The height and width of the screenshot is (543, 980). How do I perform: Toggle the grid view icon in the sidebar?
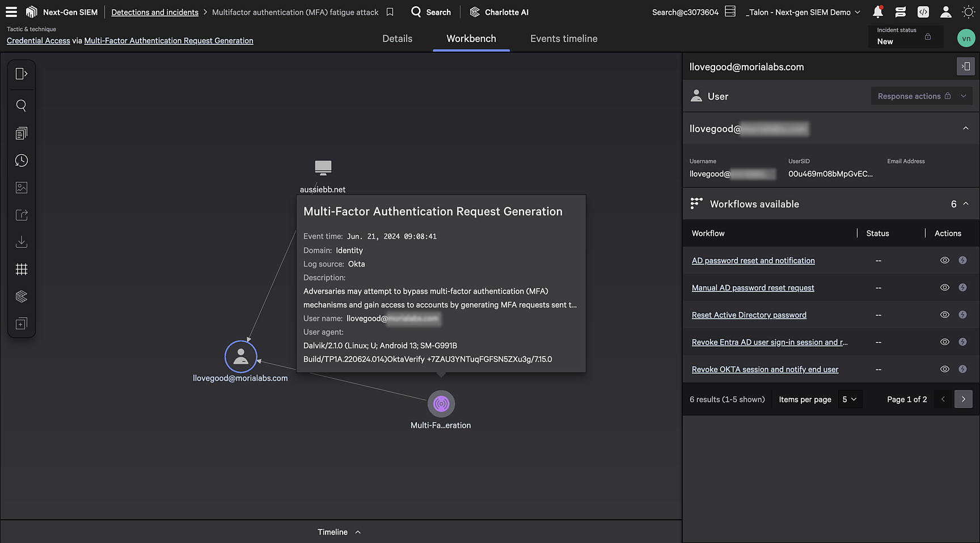pos(21,269)
